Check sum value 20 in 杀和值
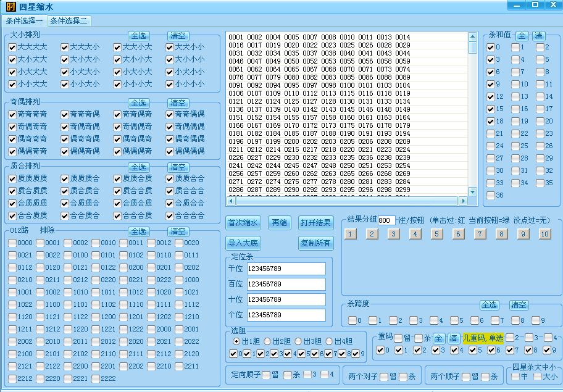Image resolution: width=563 pixels, height=392 pixels. click(x=540, y=122)
